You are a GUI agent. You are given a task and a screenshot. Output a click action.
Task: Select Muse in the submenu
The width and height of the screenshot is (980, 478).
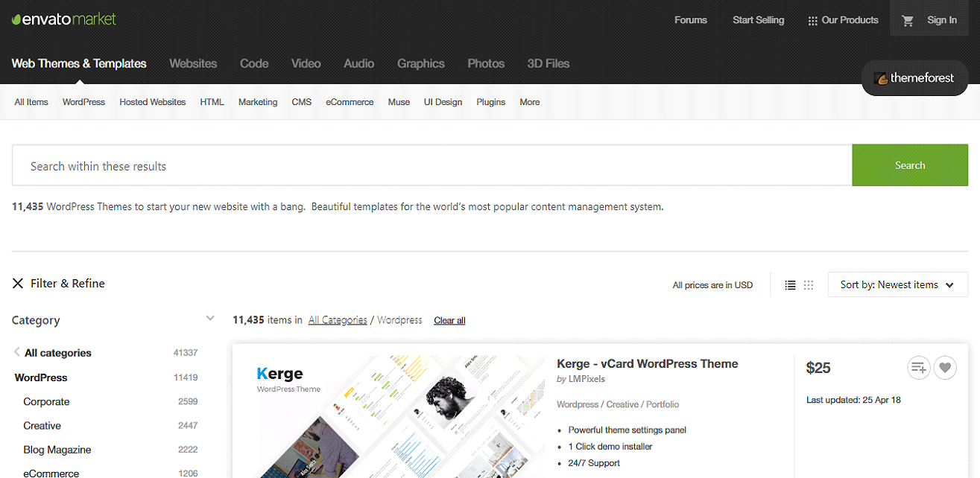[399, 102]
